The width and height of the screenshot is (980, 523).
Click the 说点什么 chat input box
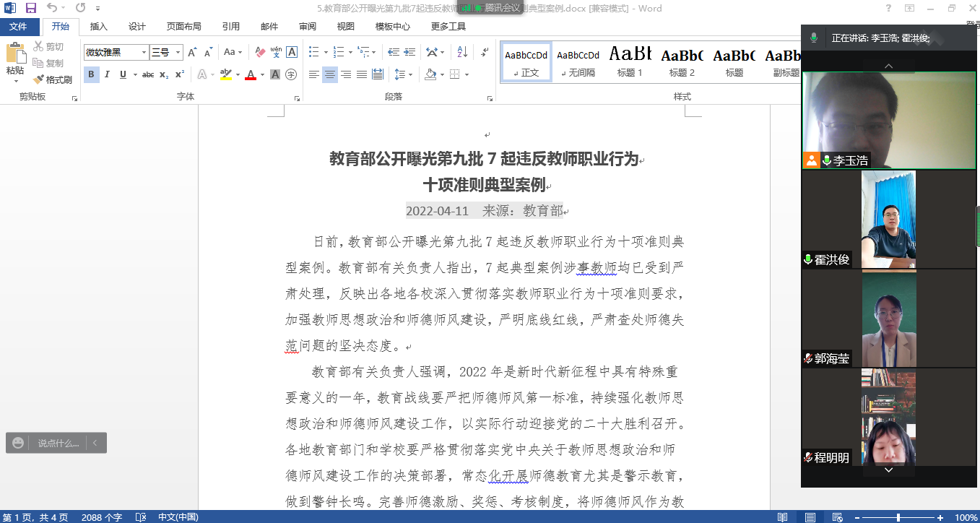(x=58, y=443)
